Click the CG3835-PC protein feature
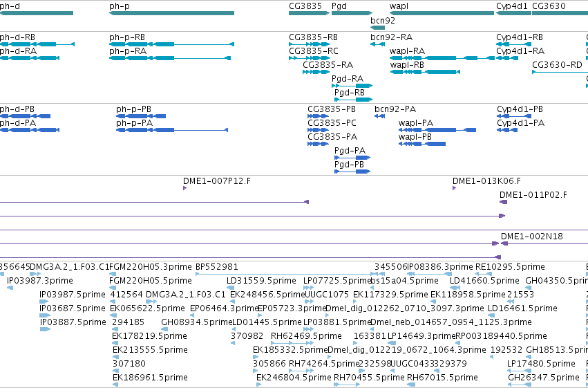 pos(318,130)
